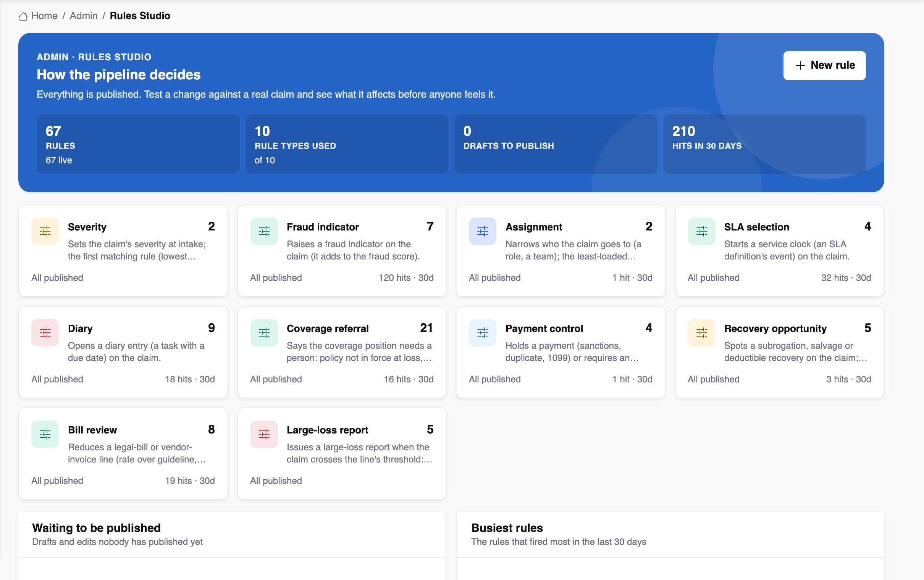Click the 67 Rules stat tile

(x=138, y=144)
